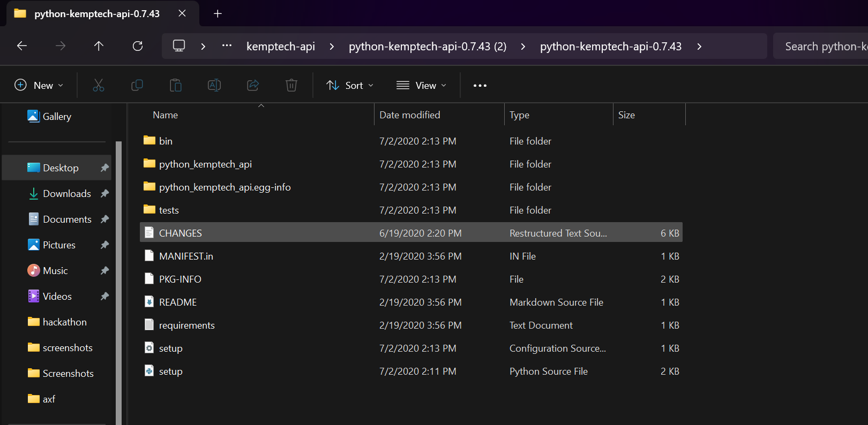Screen dimensions: 868x425
Task: Select the setup Python Source File
Action: click(411, 371)
